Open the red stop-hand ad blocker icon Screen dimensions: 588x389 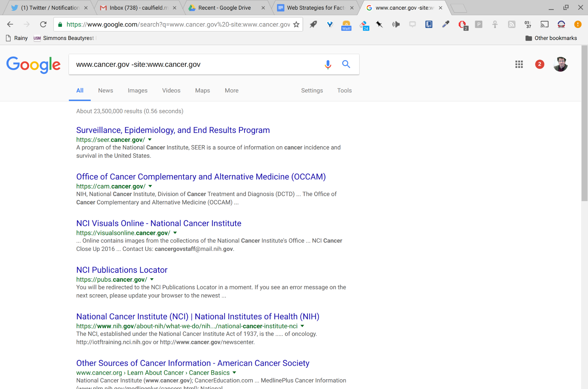coord(463,25)
